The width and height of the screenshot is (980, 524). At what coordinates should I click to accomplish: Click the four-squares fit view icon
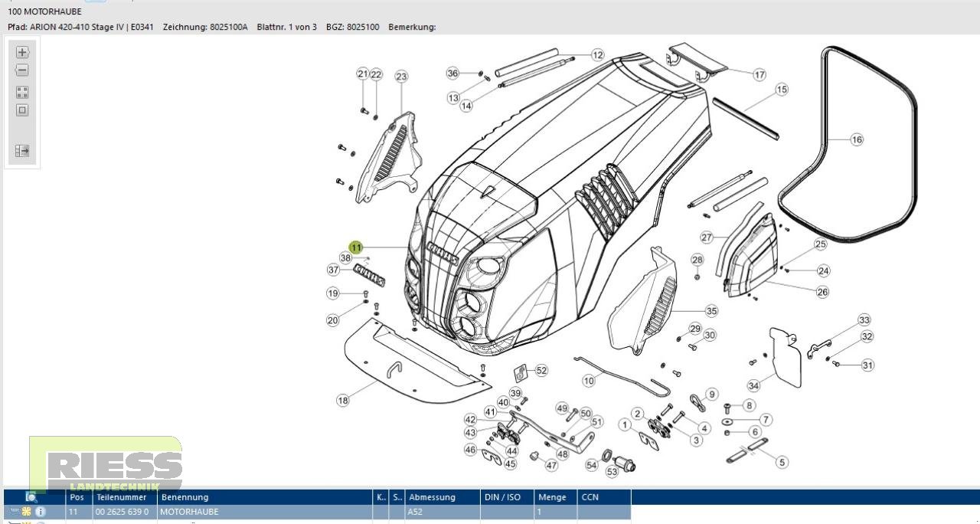click(22, 92)
